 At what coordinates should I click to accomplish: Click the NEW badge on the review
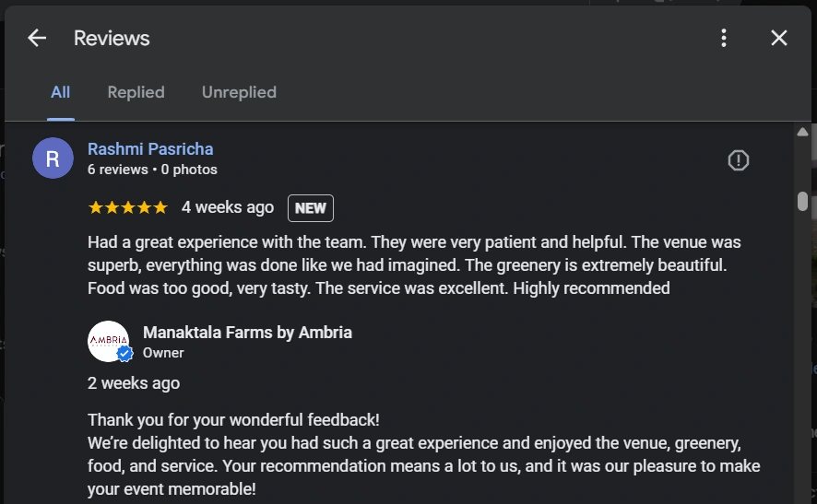pyautogui.click(x=310, y=208)
